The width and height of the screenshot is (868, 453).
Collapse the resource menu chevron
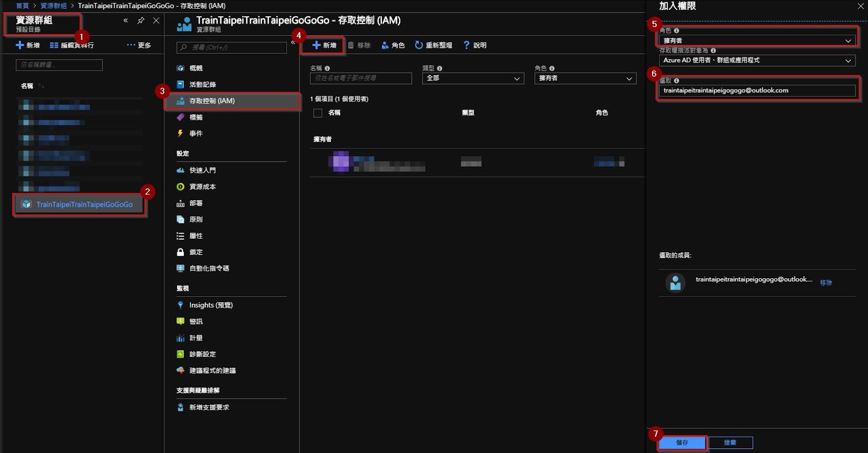(x=293, y=42)
